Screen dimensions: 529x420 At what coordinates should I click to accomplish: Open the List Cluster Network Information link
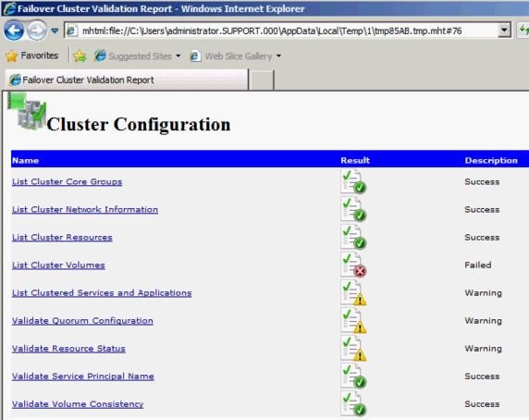85,209
